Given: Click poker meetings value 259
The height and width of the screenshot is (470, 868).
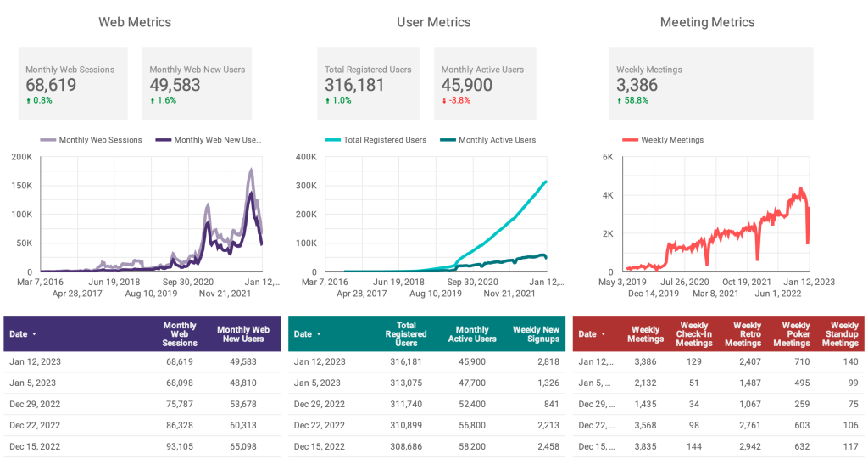Looking at the screenshot, I should pyautogui.click(x=802, y=405).
